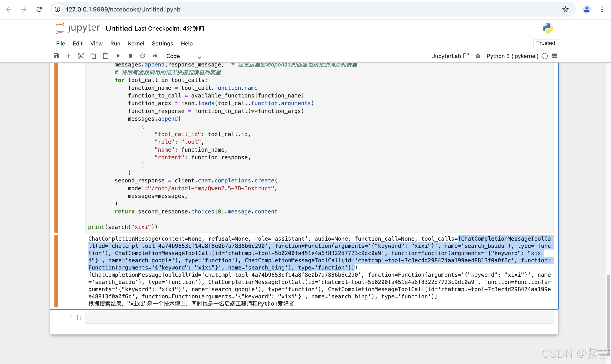Insert a new cell below with the plus icon

(68, 56)
